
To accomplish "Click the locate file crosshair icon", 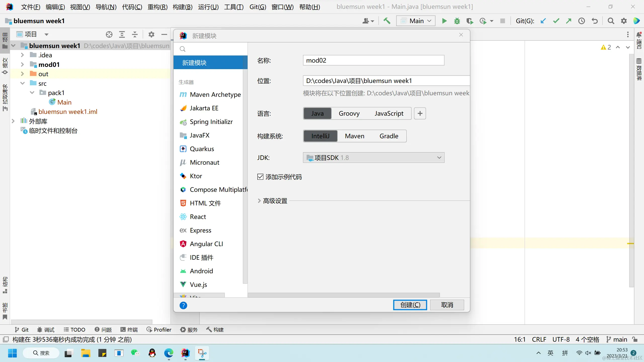I will [109, 34].
